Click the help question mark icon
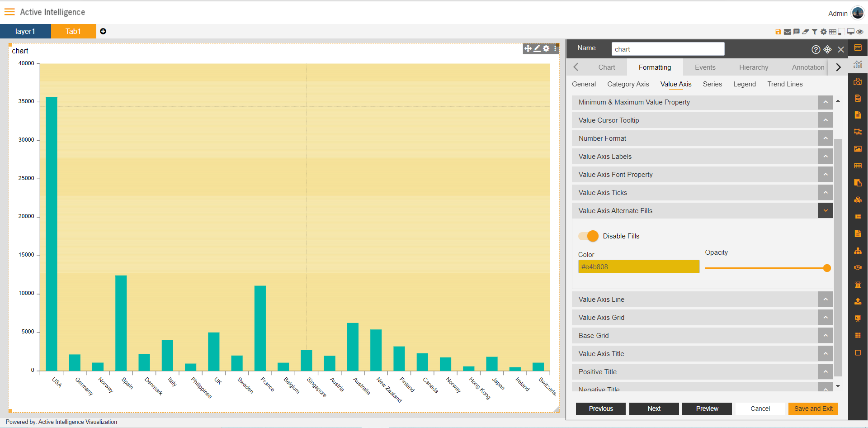Viewport: 868px width, 428px height. click(x=816, y=49)
